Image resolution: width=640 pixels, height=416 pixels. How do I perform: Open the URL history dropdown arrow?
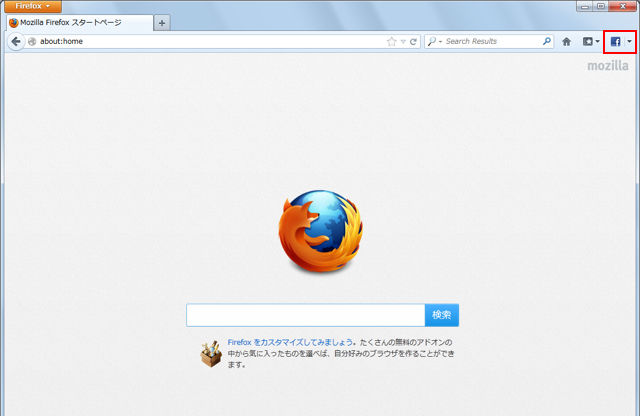click(403, 42)
